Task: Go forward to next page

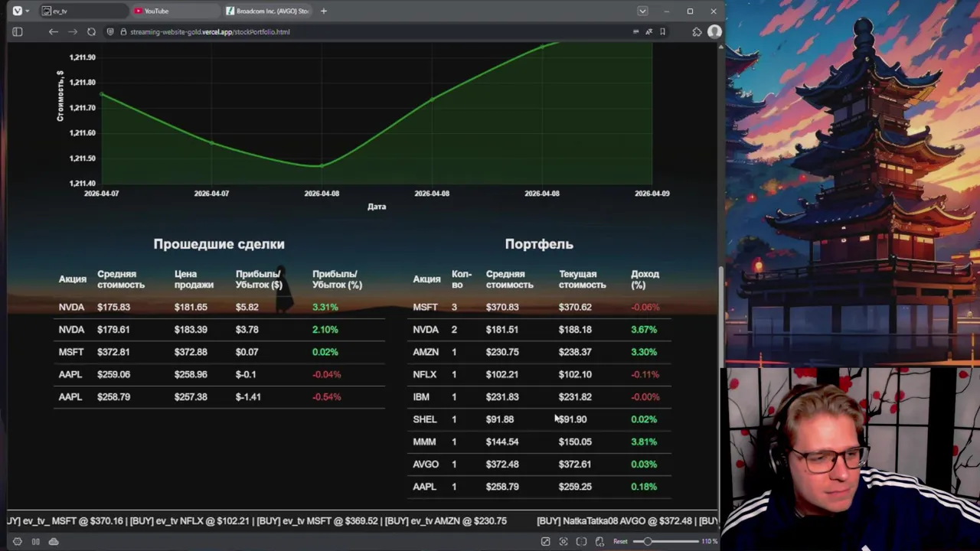Action: [73, 31]
